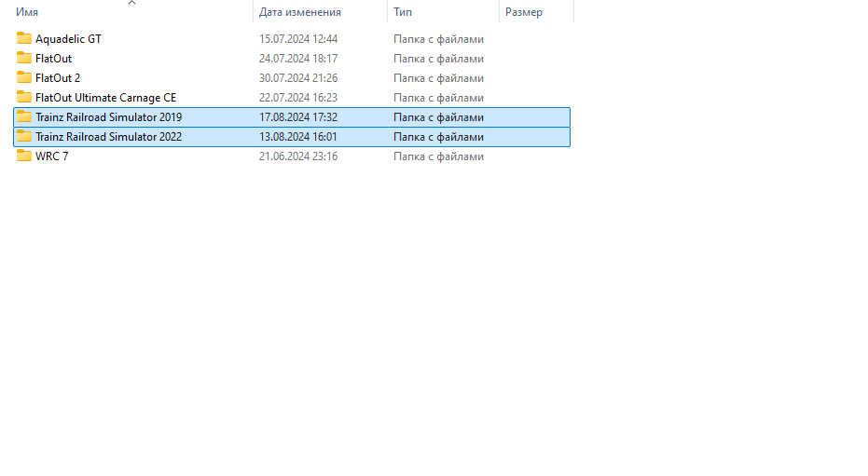The height and width of the screenshot is (476, 868).
Task: Click the date 13.08.2024 16:01
Action: pos(298,137)
